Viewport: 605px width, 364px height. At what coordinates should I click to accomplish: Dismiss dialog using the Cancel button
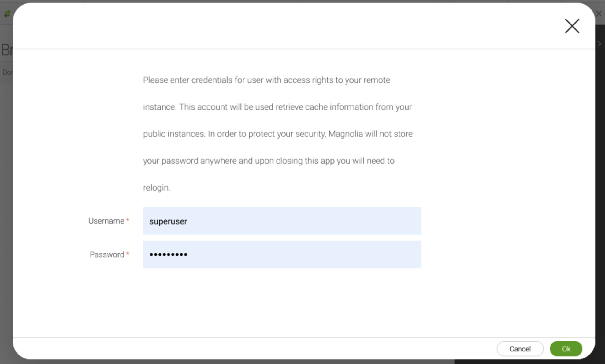coord(520,349)
